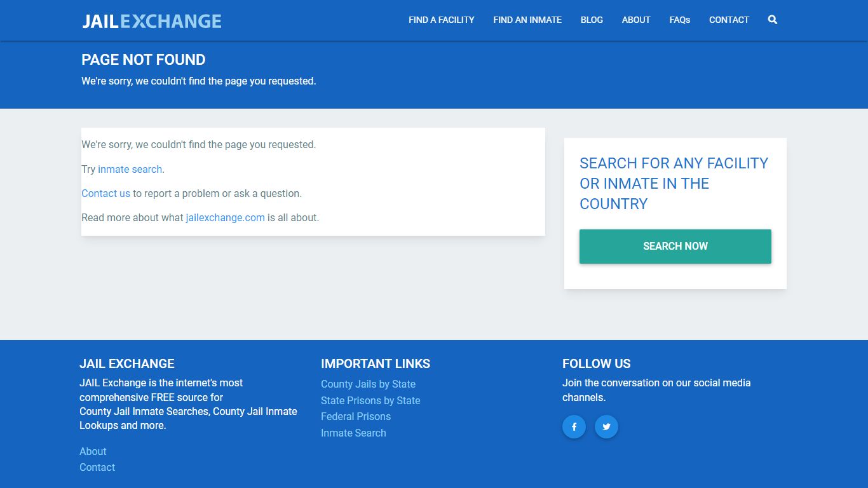The height and width of the screenshot is (488, 868).
Task: Click the inmate search link
Action: tap(130, 169)
